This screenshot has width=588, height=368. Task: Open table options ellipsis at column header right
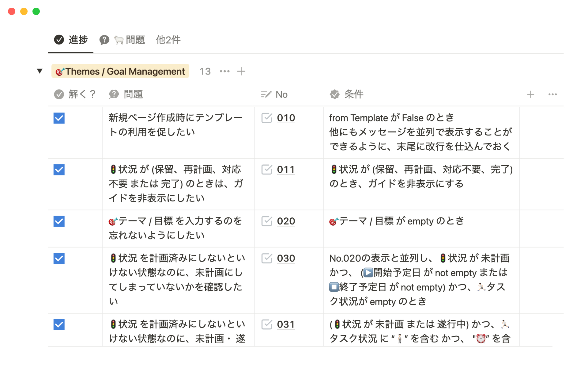[x=552, y=94]
